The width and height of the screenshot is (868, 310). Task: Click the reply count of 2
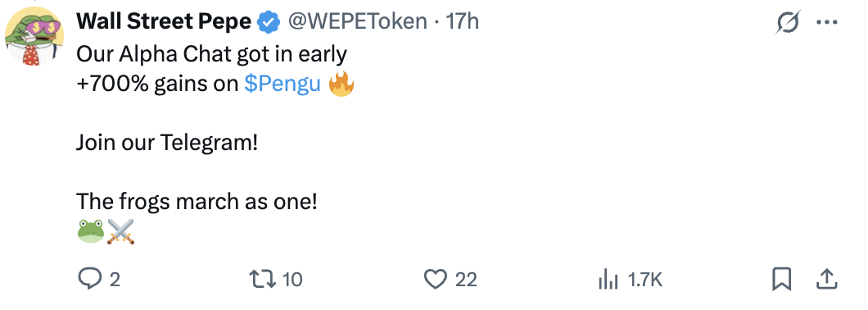coord(114,280)
